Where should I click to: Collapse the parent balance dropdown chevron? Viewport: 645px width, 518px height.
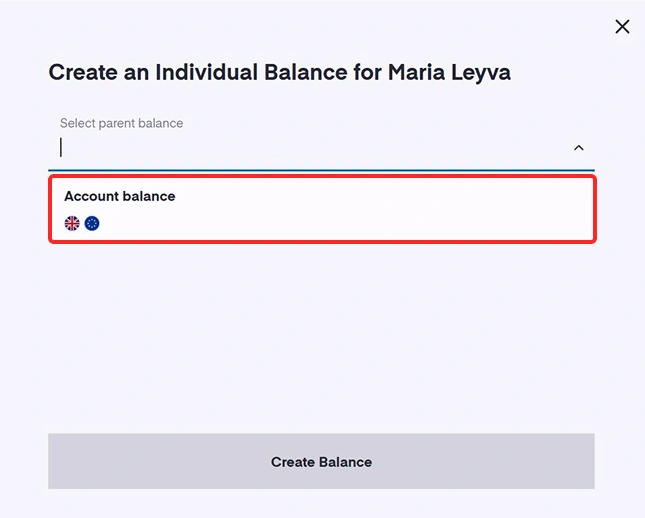click(578, 148)
